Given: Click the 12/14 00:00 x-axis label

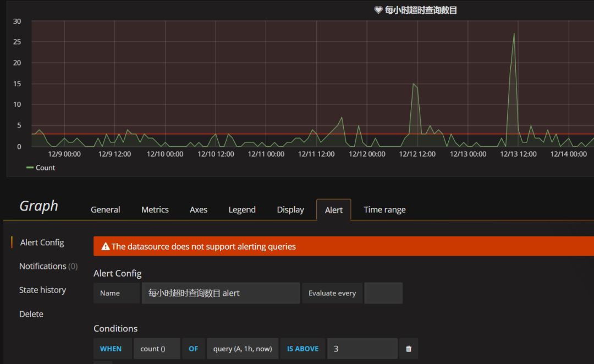Looking at the screenshot, I should 568,154.
